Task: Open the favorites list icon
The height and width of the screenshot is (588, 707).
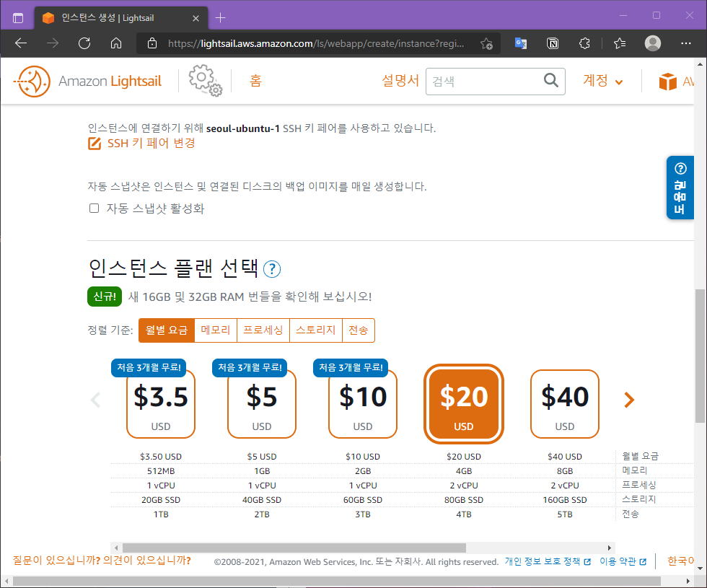Action: tap(620, 43)
